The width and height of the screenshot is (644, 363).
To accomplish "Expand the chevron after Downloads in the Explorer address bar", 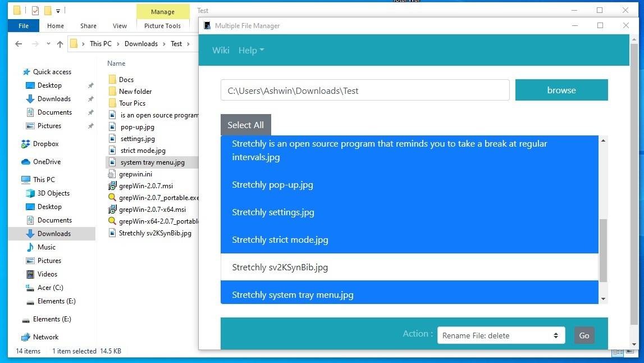I will coord(164,44).
